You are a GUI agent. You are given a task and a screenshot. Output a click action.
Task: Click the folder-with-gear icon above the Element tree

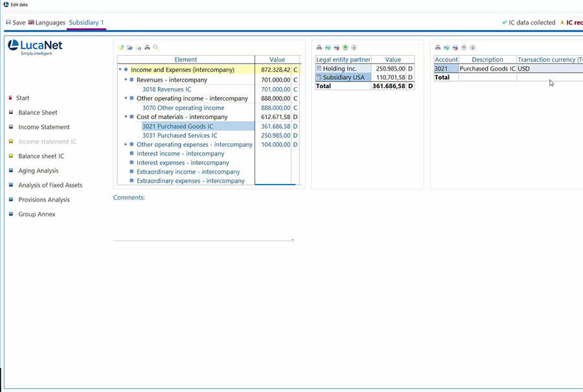[139, 47]
